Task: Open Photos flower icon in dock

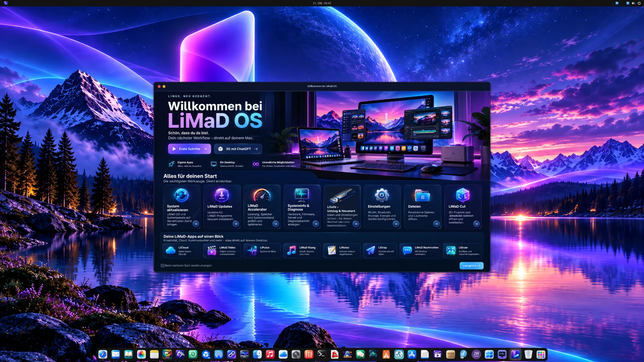Action: click(x=142, y=354)
